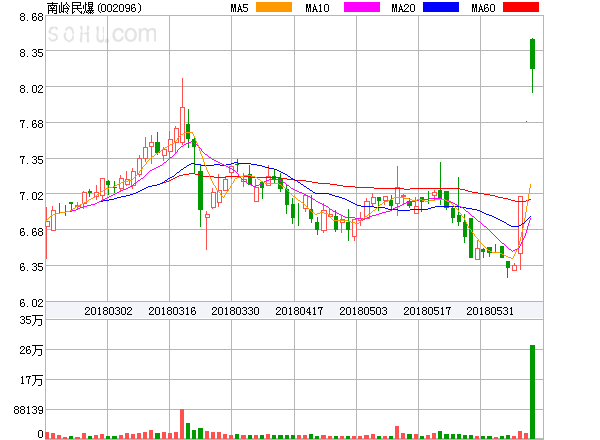Click the 6.02 price axis label
This screenshot has width=600, height=440.
tap(31, 303)
